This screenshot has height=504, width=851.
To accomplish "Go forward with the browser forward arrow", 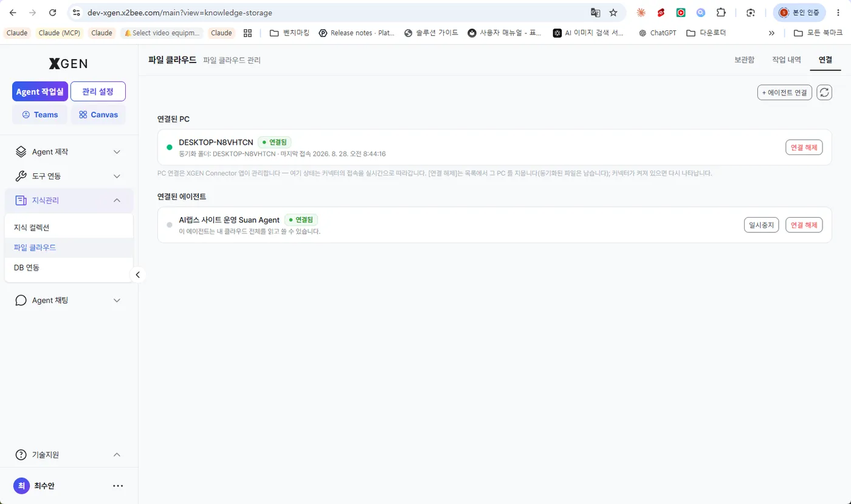I will (33, 12).
